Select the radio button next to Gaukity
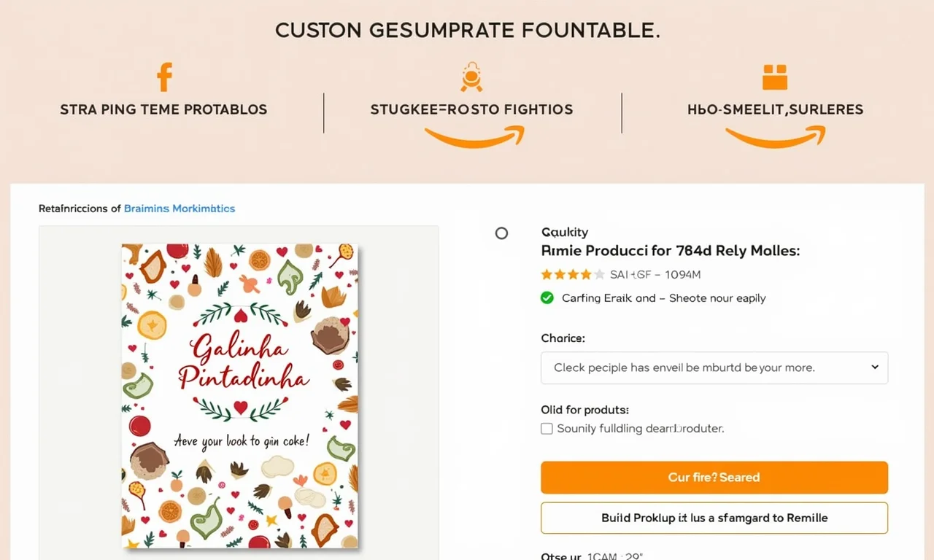Viewport: 934px width, 560px height. pyautogui.click(x=501, y=233)
